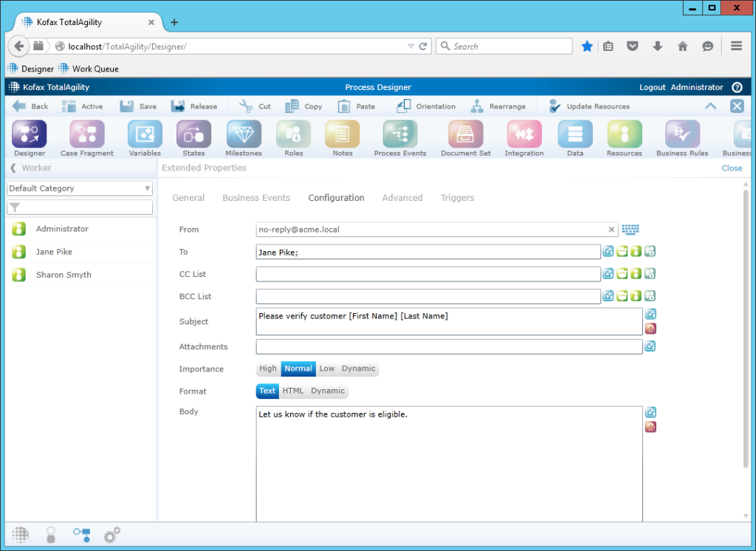Collapse the toolbar with the up chevron
The image size is (756, 551).
tap(710, 106)
